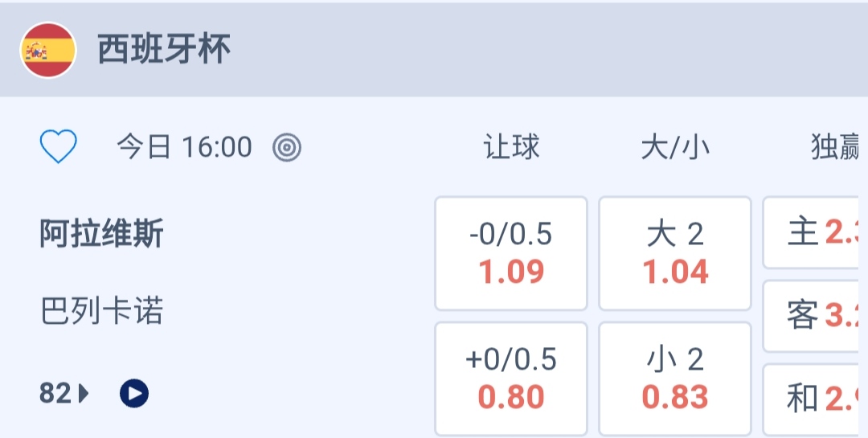This screenshot has height=438, width=868.
Task: Bet on 客 away win odds
Action: coord(816,316)
